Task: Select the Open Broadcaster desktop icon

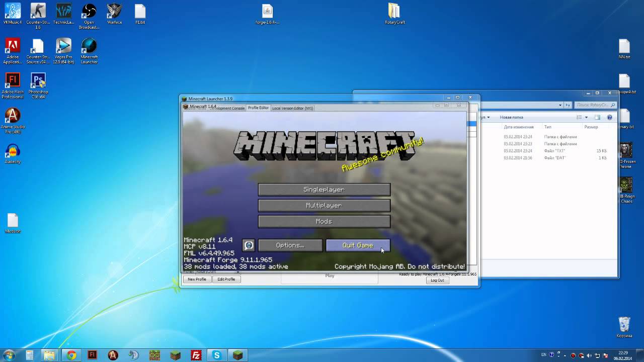Action: point(89,16)
